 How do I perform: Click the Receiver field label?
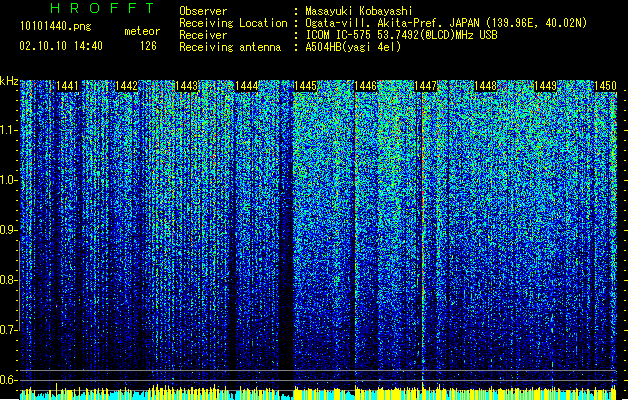click(x=203, y=35)
